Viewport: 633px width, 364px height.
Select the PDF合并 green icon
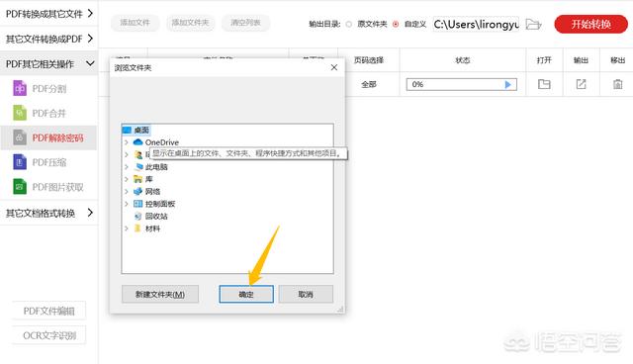(x=20, y=113)
